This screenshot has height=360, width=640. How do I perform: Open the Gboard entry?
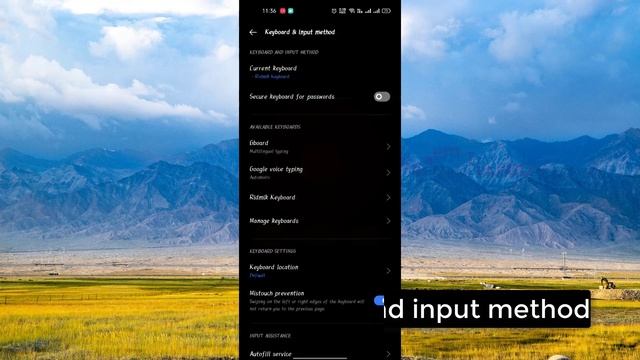click(320, 147)
